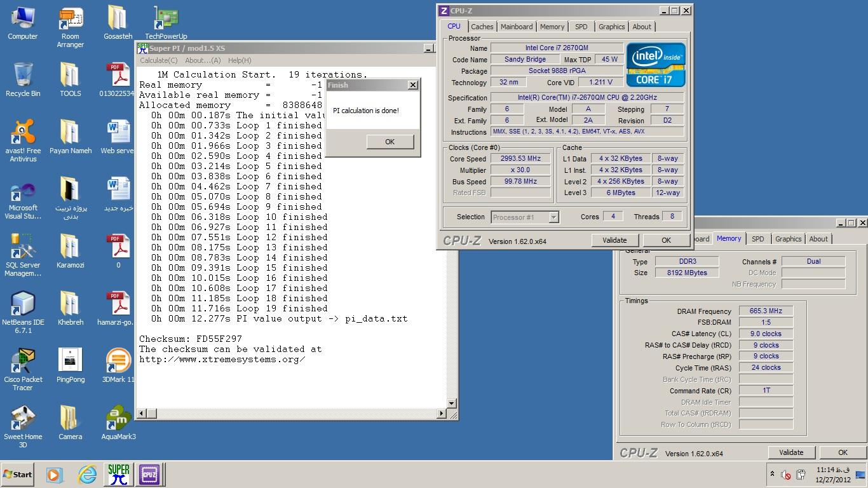Open the 013022534 PDF file
This screenshot has width=868, height=488.
pos(118,80)
